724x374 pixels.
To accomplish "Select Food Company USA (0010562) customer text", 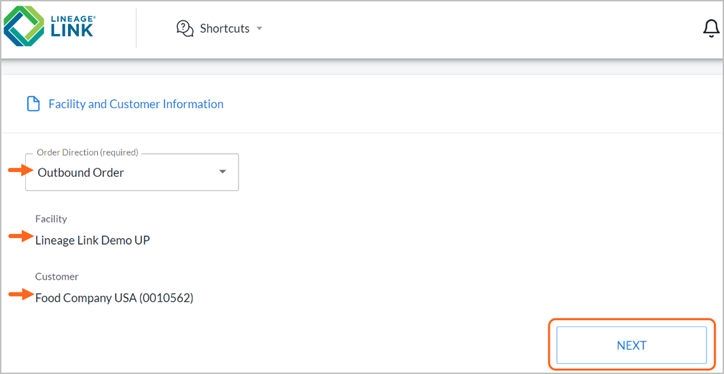I will [115, 298].
